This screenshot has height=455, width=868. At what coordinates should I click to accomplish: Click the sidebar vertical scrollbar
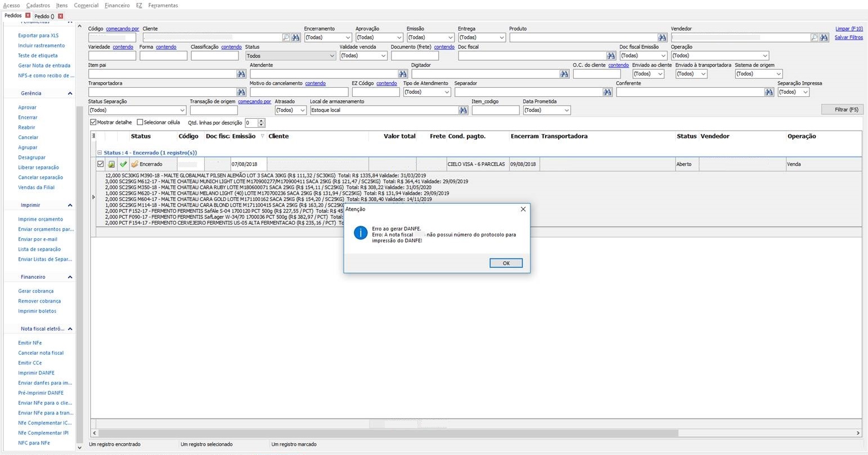click(79, 276)
